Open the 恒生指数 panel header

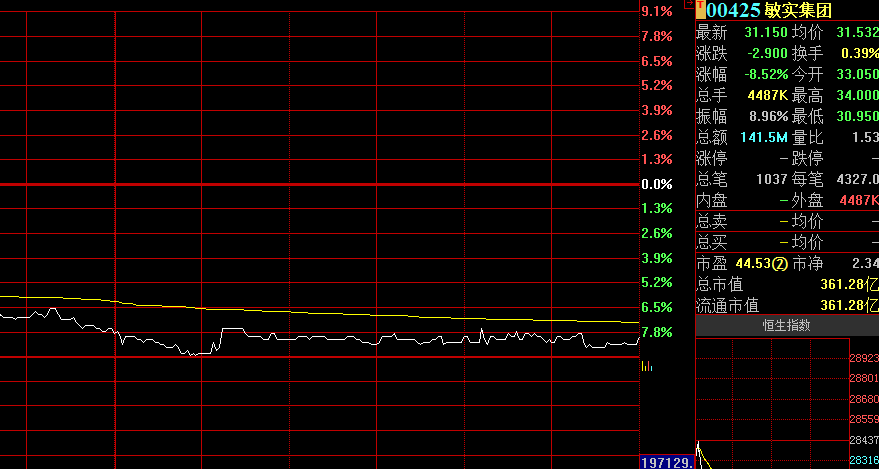786,325
